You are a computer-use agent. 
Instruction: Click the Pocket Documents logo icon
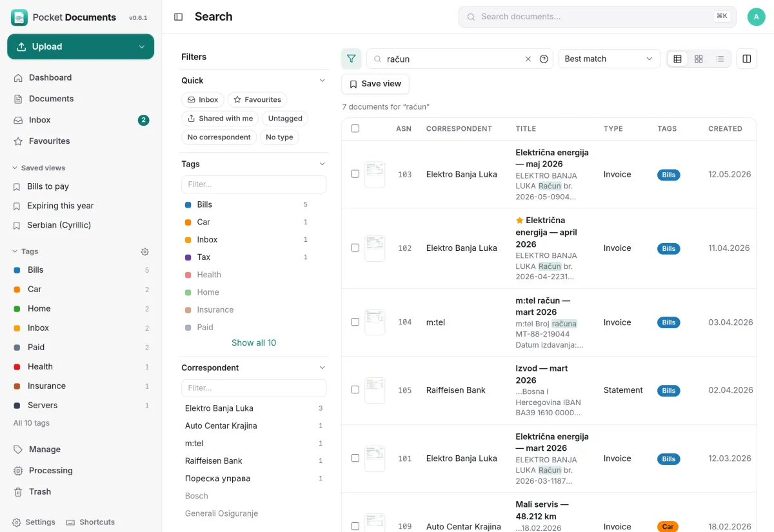click(x=19, y=17)
